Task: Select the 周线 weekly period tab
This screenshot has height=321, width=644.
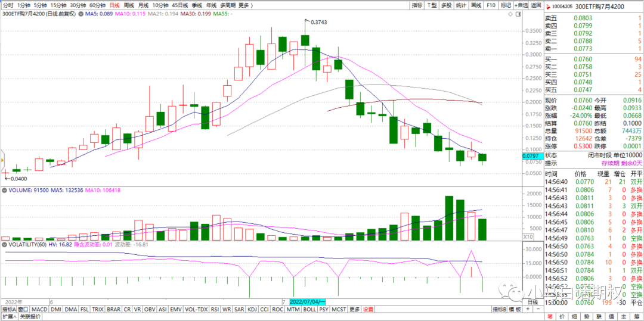Action: (x=129, y=5)
